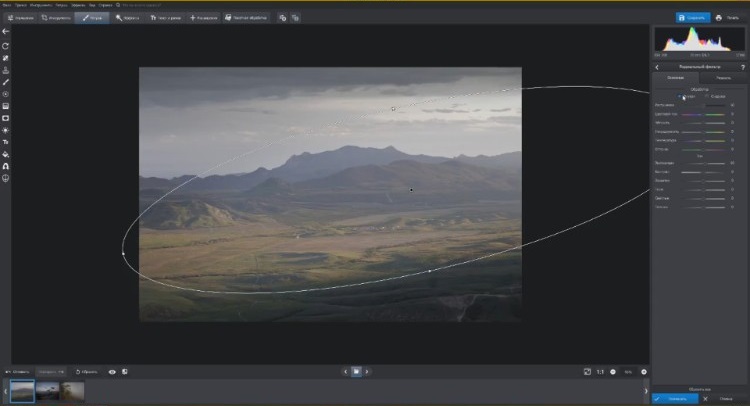
Task: Click the fit-to-screen icon in bottom bar
Action: (x=587, y=371)
